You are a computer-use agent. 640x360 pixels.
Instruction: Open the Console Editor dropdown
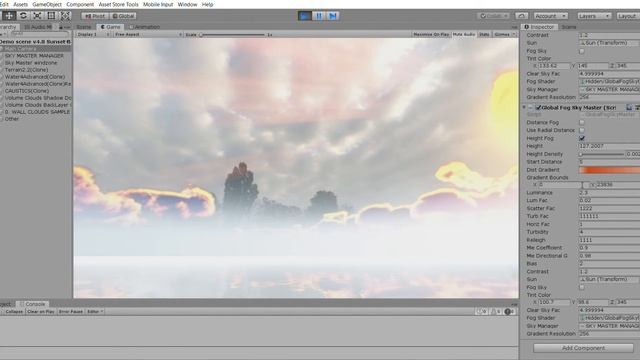coord(95,311)
